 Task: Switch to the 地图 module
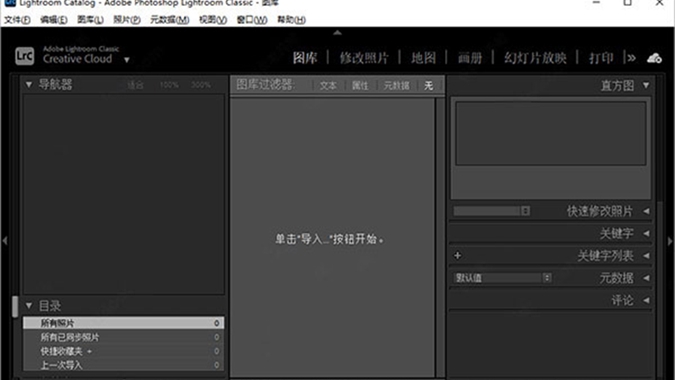tap(424, 58)
